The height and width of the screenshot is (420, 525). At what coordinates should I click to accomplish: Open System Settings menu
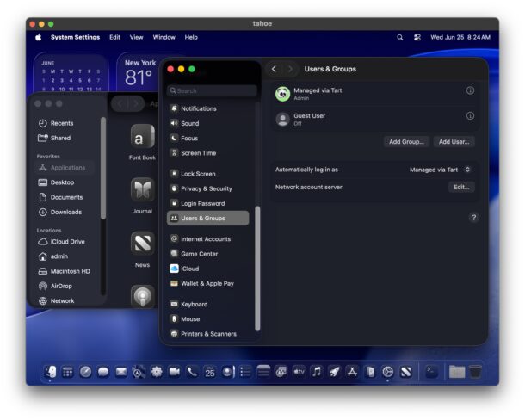(x=75, y=37)
